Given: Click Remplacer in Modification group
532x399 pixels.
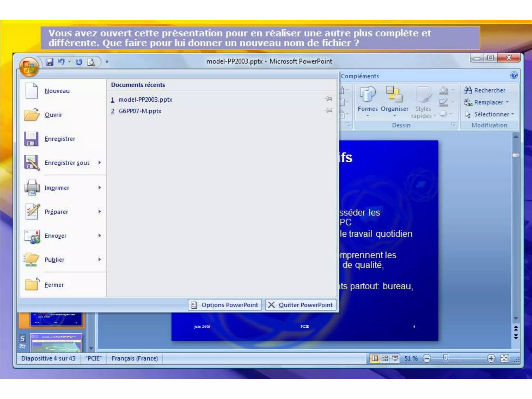Looking at the screenshot, I should coord(484,102).
